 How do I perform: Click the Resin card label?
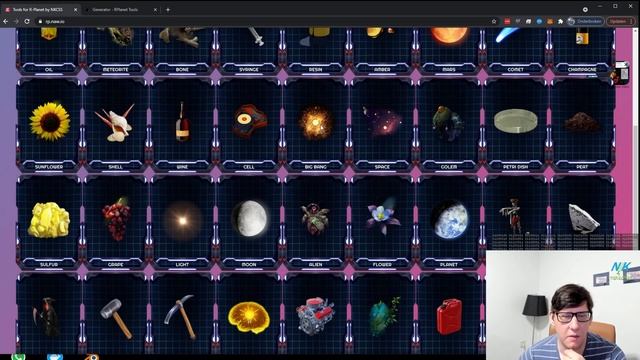[x=315, y=69]
